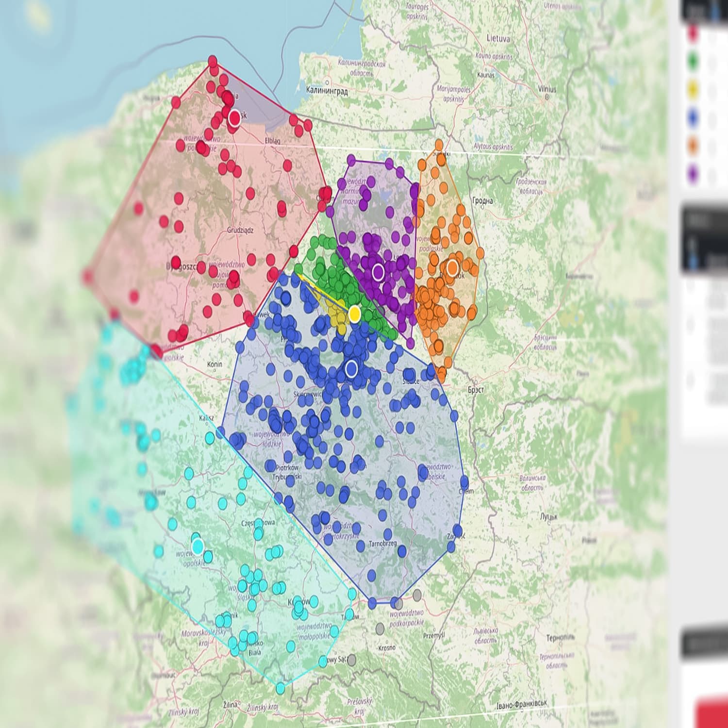Click the orange cluster's white-ringed center marker
The height and width of the screenshot is (728, 728).
tap(452, 267)
